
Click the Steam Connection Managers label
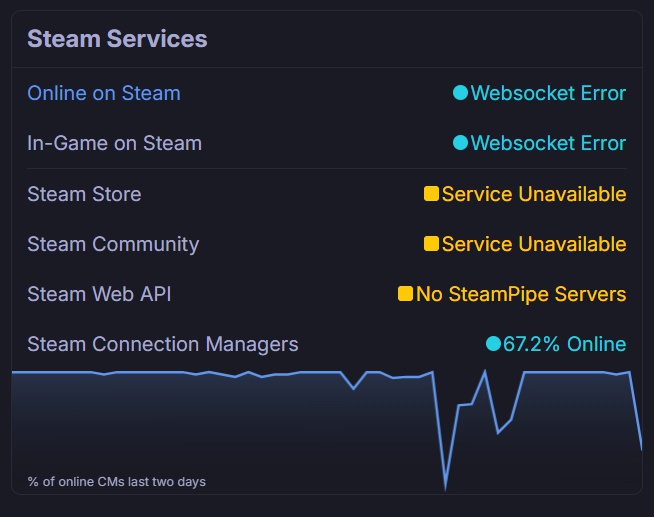click(162, 344)
